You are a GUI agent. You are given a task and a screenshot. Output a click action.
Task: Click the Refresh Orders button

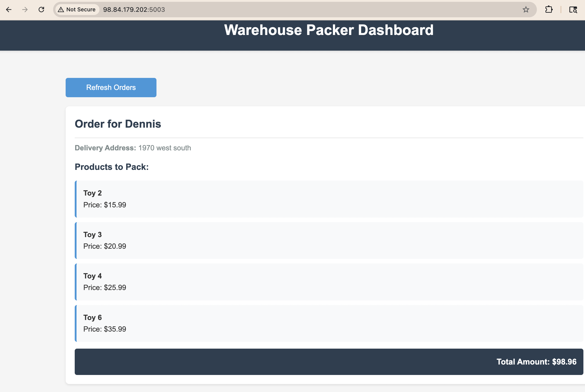coord(111,87)
